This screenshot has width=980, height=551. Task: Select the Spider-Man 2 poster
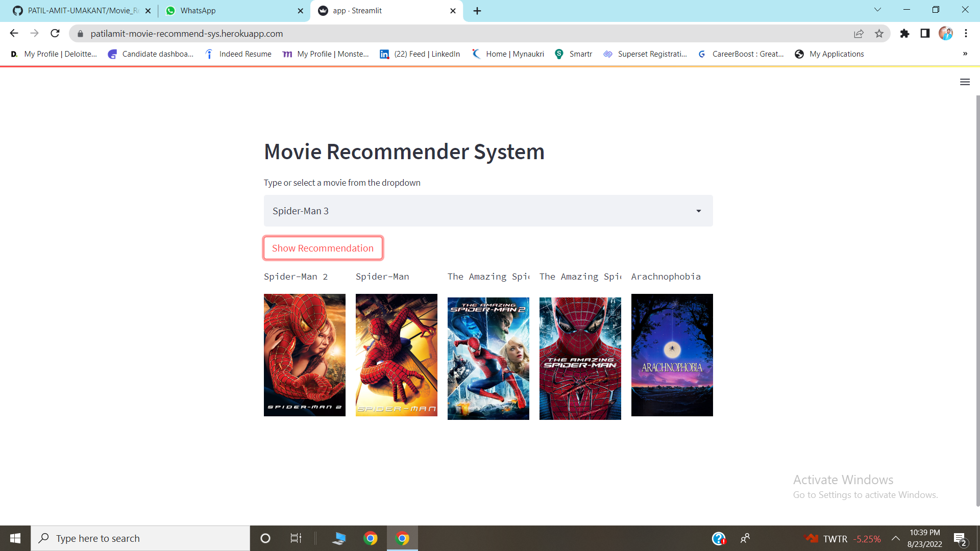(304, 355)
